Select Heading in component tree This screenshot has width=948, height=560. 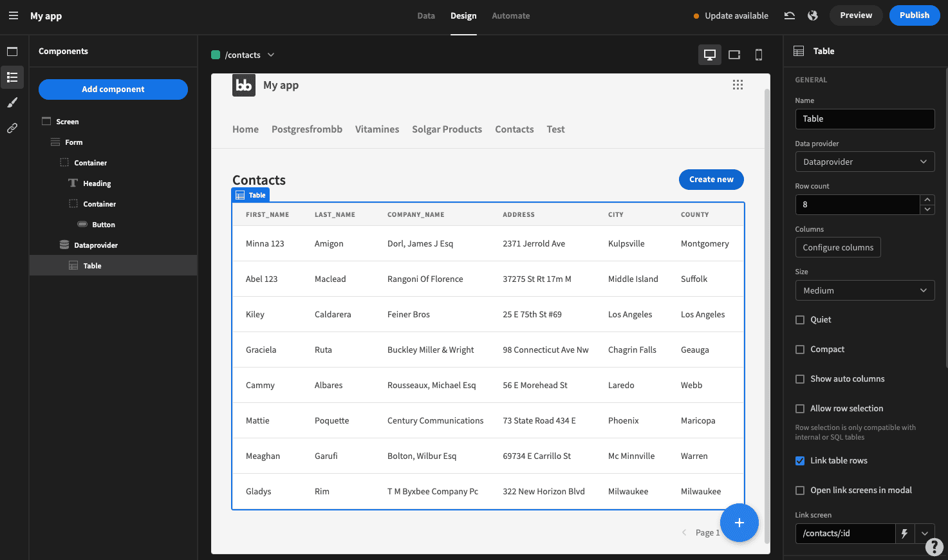(x=113, y=183)
